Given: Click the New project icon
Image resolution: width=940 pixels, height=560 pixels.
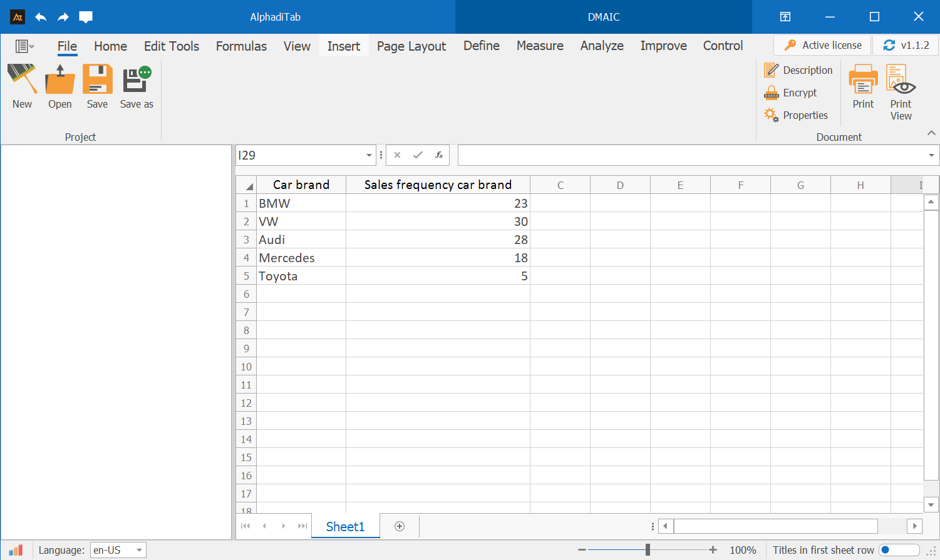Looking at the screenshot, I should point(22,80).
